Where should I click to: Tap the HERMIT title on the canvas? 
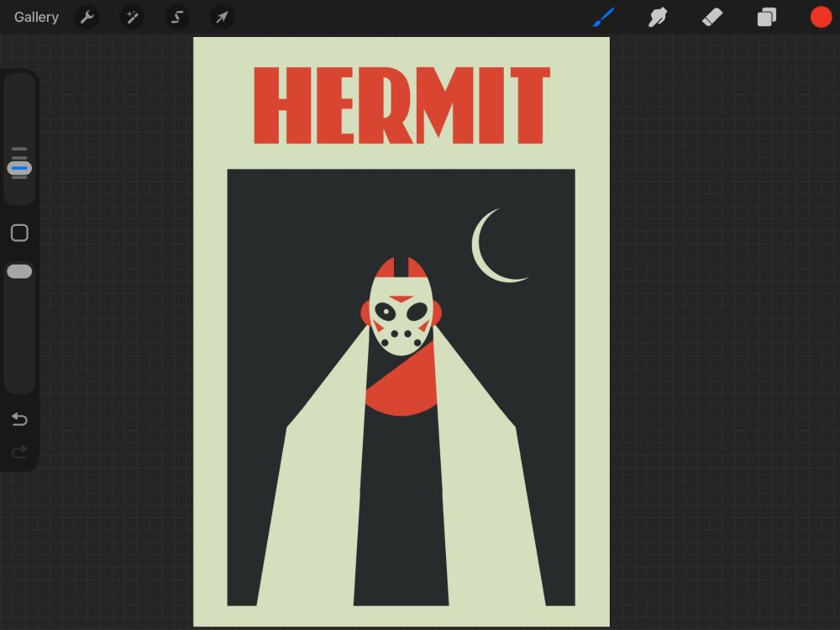[x=402, y=106]
